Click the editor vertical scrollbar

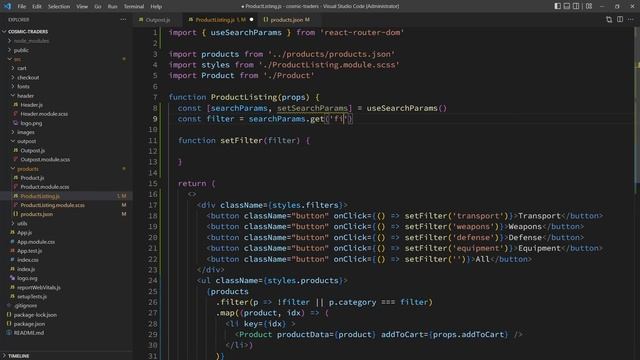tap(637, 106)
